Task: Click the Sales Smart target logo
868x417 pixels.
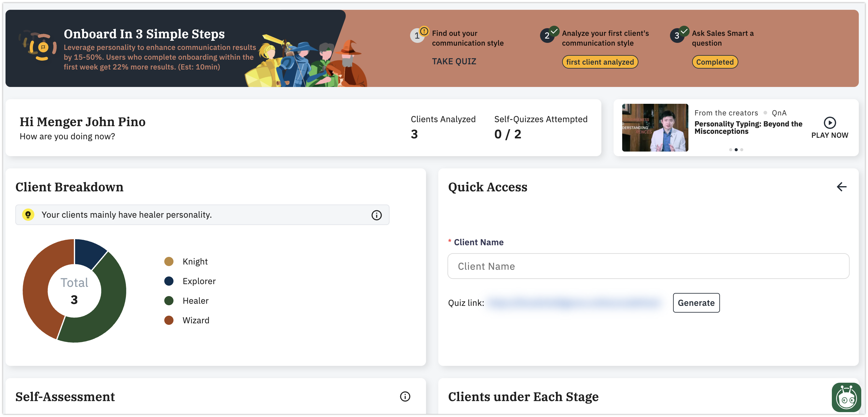Action: point(43,47)
